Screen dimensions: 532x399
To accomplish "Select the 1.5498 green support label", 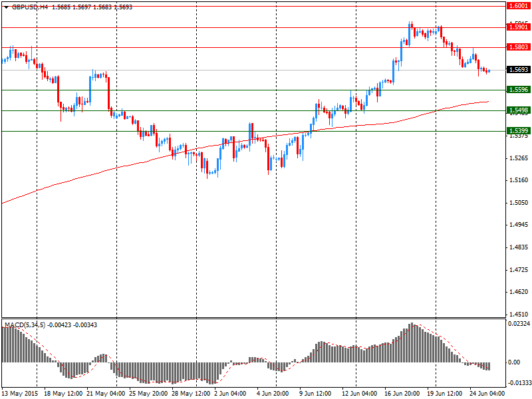I will (x=519, y=110).
